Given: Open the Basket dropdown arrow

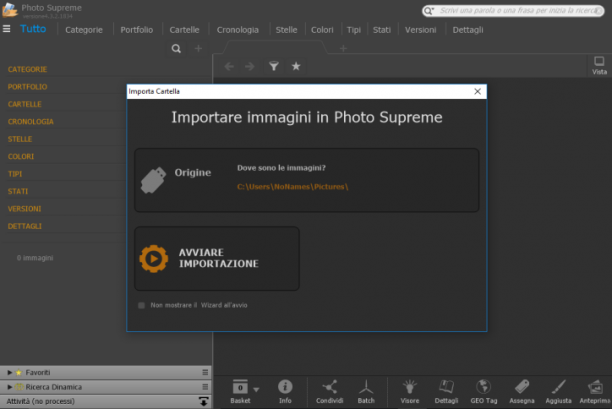Looking at the screenshot, I should [x=256, y=389].
